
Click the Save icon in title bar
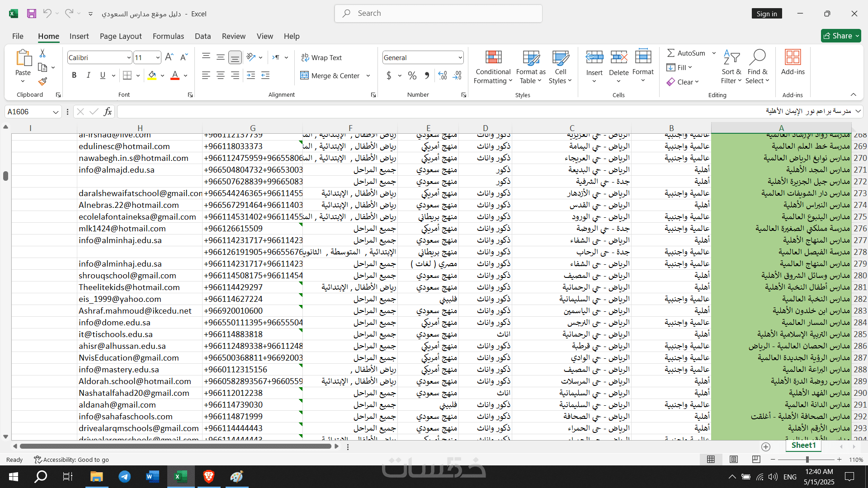coord(31,14)
